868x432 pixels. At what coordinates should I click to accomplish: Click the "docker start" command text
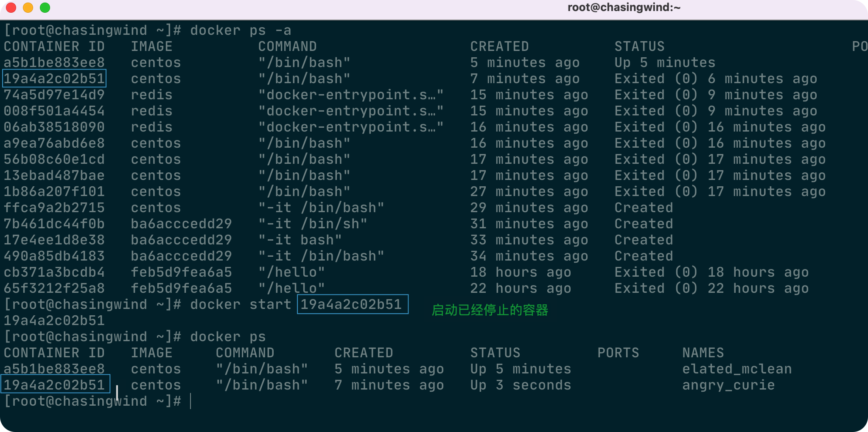tap(241, 304)
